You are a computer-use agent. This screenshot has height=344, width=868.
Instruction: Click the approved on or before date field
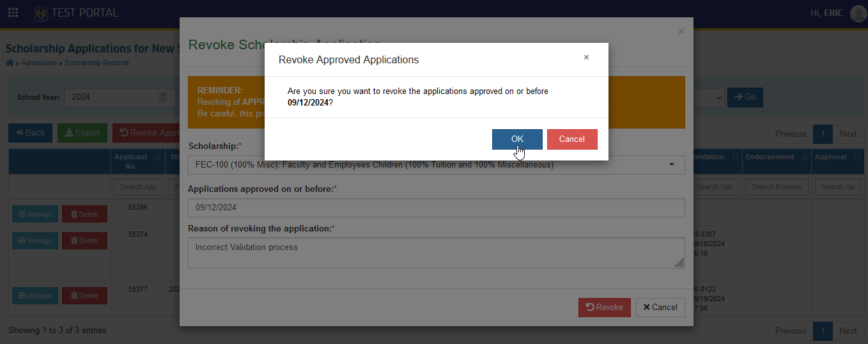[x=437, y=208]
